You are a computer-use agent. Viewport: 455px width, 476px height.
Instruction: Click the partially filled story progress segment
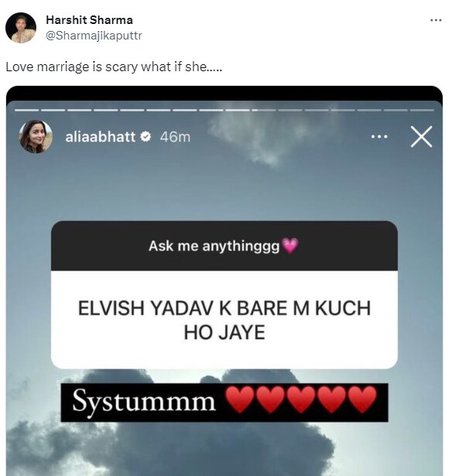(264, 110)
